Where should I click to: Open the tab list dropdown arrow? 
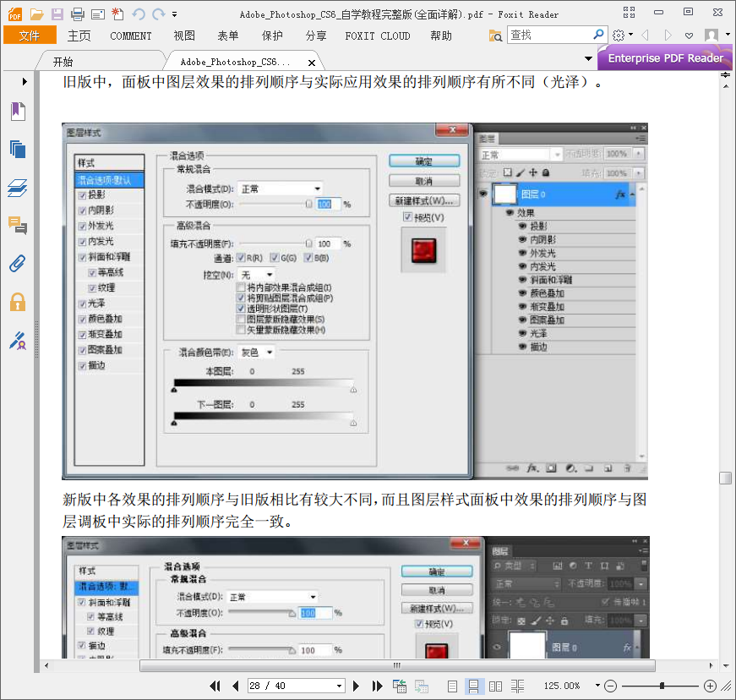tap(588, 58)
